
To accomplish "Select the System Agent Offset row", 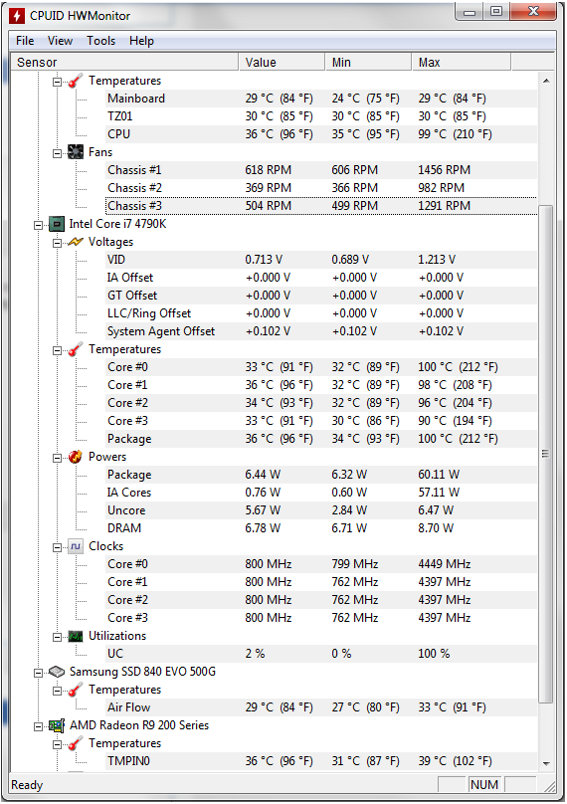I will click(x=321, y=331).
